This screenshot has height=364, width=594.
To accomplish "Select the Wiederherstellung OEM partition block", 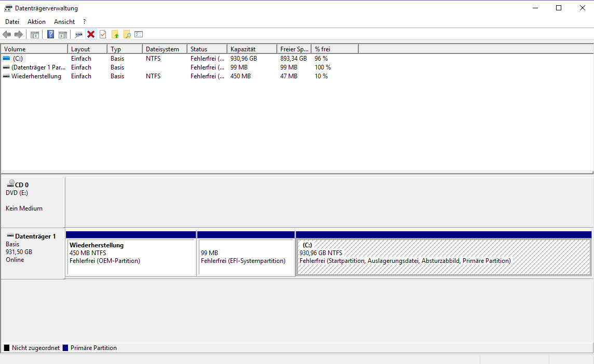I will tap(131, 254).
